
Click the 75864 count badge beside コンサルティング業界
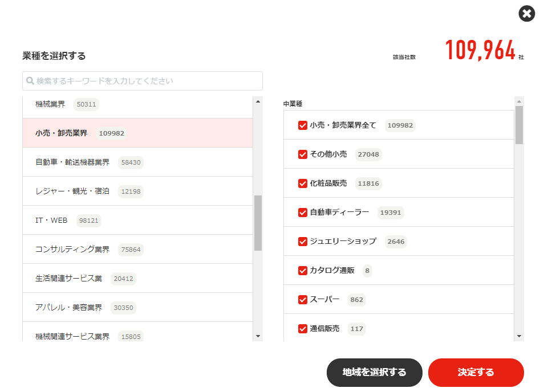click(131, 250)
